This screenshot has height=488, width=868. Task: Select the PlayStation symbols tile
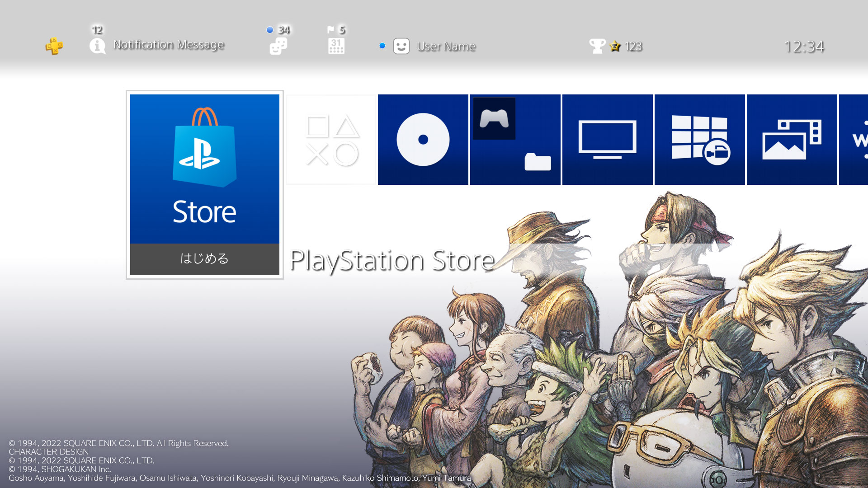(x=331, y=139)
